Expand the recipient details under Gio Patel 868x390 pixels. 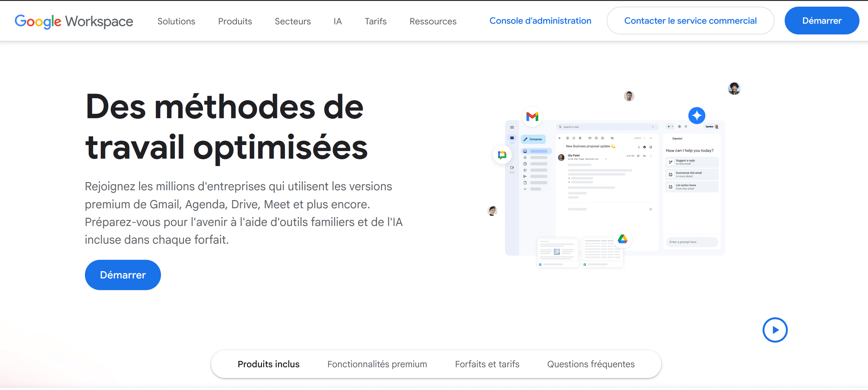click(x=606, y=159)
